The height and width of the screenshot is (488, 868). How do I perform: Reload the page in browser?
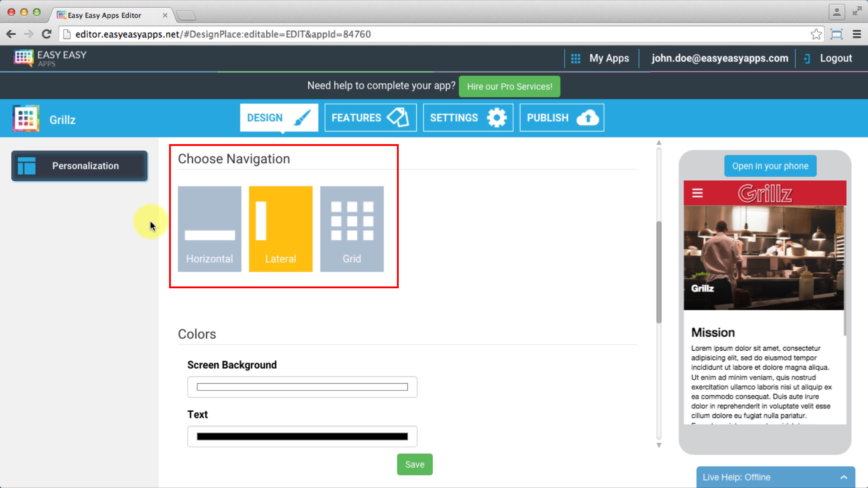[47, 34]
